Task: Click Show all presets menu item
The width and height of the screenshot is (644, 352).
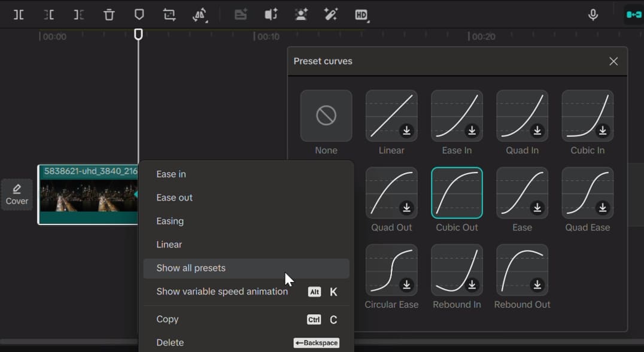Action: 247,268
